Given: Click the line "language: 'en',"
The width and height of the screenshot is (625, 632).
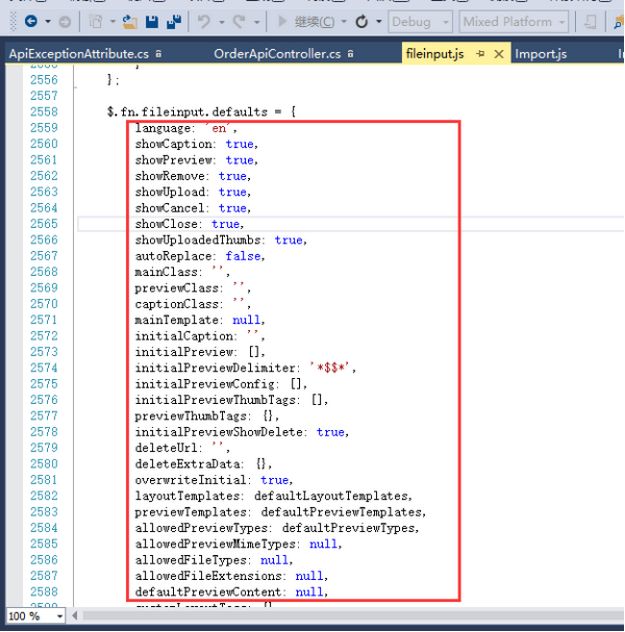Looking at the screenshot, I should point(186,128).
